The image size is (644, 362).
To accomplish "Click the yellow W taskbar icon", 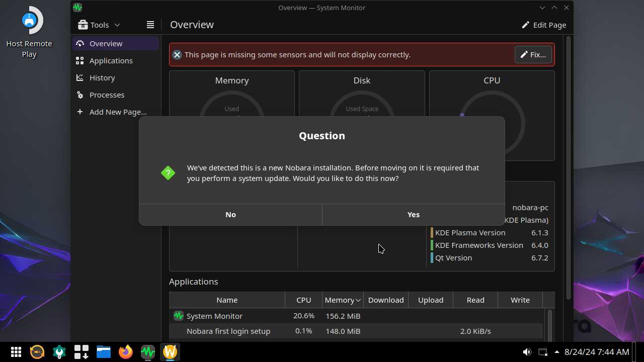I will [170, 352].
